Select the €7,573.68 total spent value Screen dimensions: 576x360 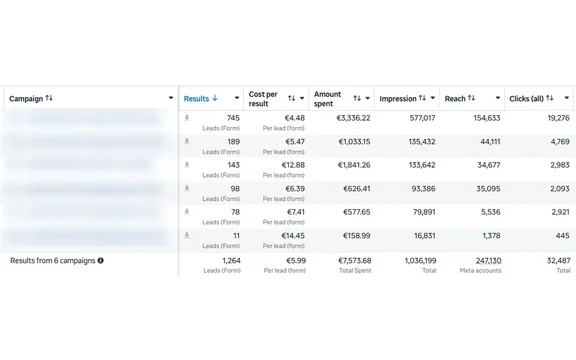(x=355, y=260)
